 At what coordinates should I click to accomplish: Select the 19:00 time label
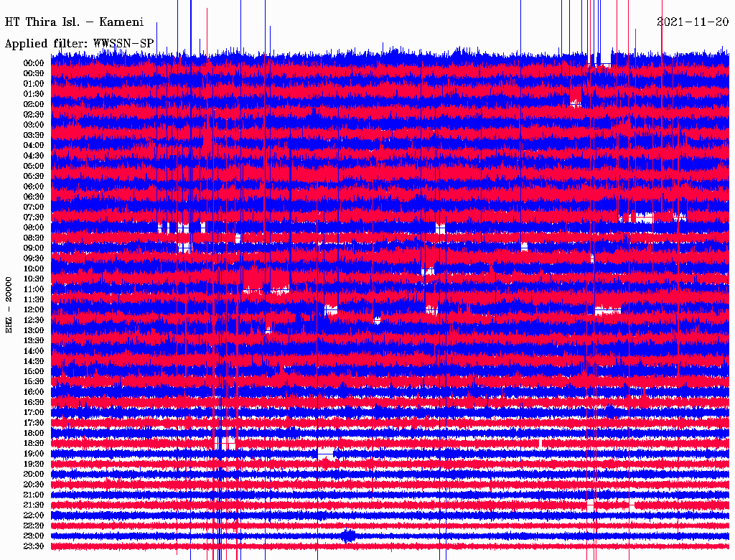tap(33, 454)
